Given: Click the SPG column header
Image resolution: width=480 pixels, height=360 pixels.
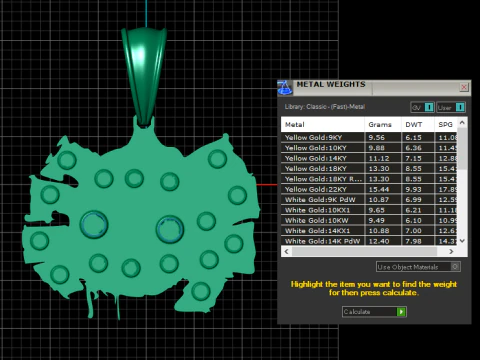Looking at the screenshot, I should pos(446,125).
